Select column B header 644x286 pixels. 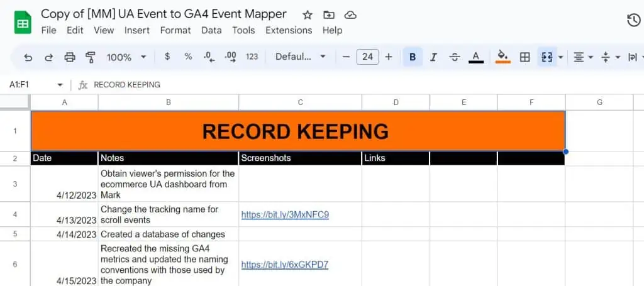[x=169, y=102]
